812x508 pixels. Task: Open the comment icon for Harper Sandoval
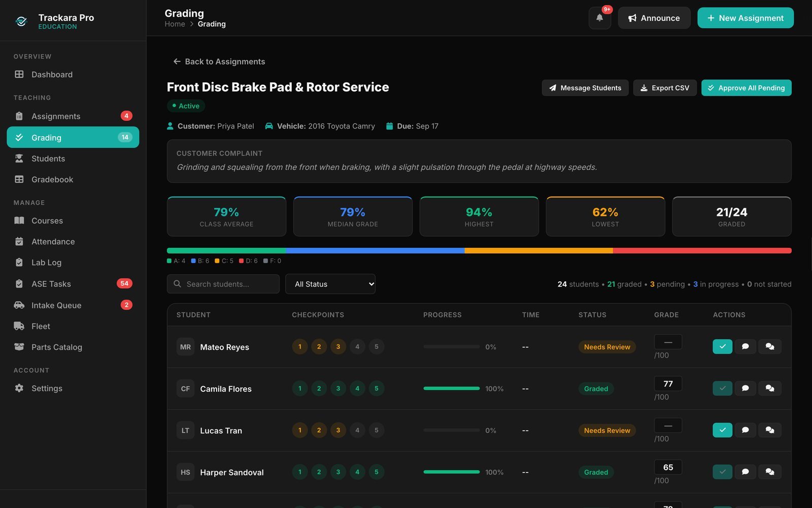(745, 471)
